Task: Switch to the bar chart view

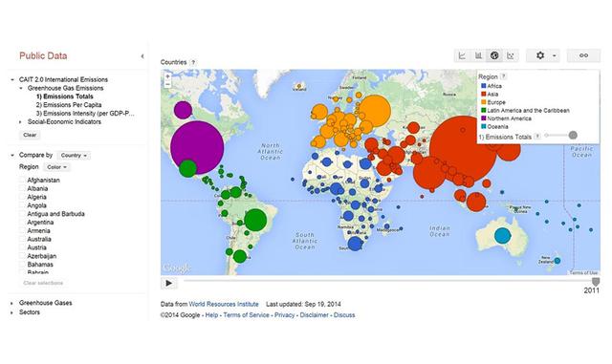Action: tap(478, 55)
